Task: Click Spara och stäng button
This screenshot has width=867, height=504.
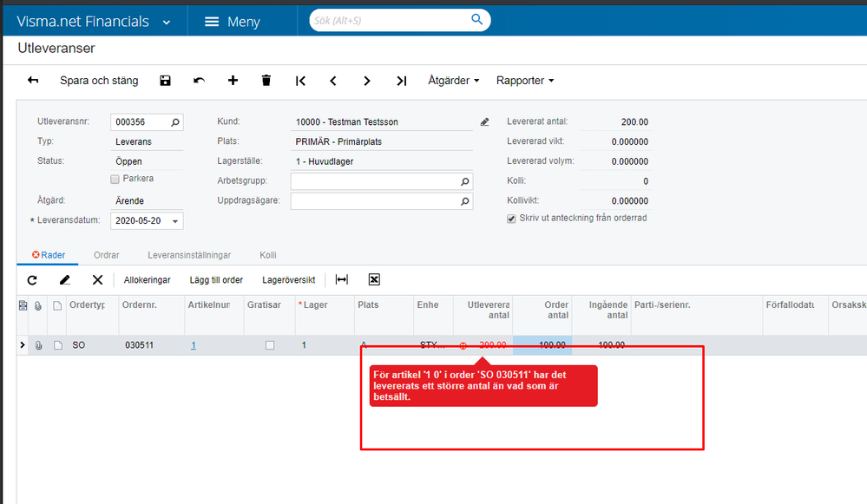Action: 99,81
